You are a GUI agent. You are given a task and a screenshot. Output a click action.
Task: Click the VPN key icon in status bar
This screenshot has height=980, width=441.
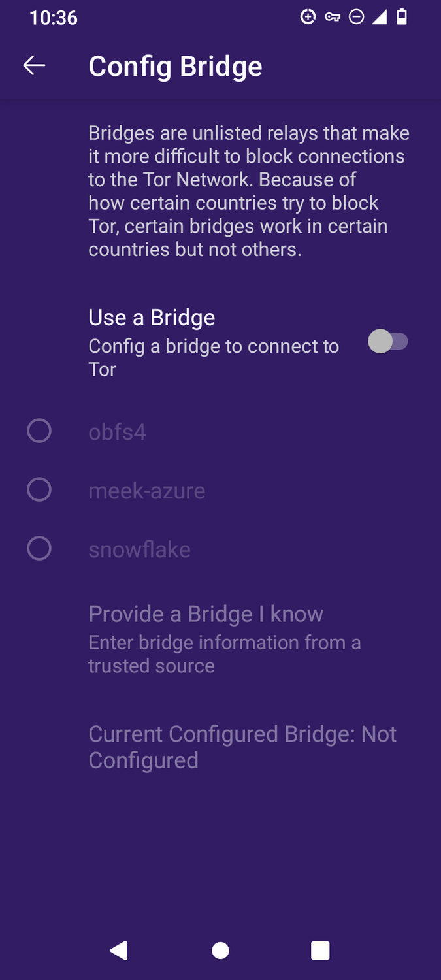tap(332, 17)
